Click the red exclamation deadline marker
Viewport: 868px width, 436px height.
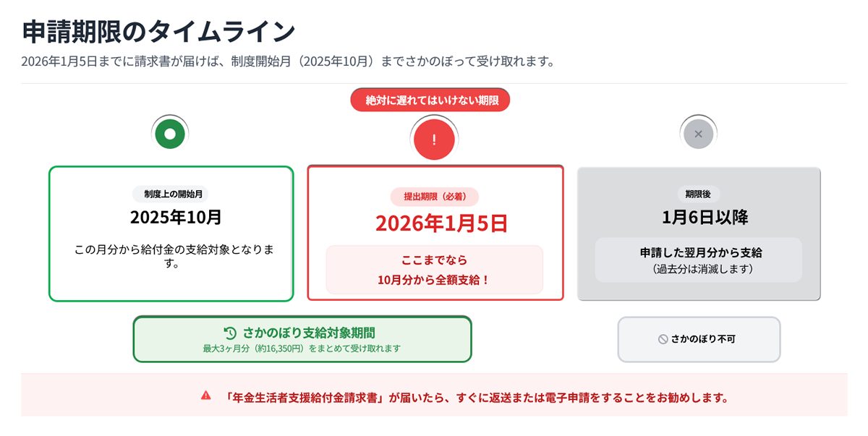pos(434,139)
